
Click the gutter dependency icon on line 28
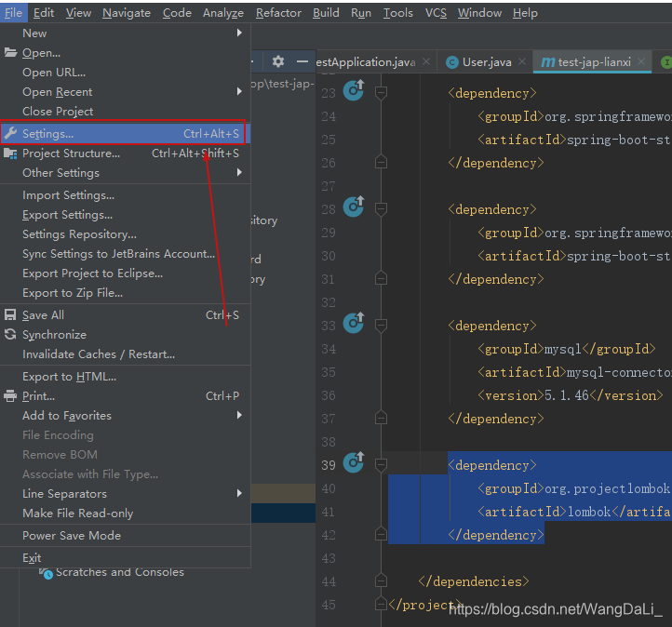coord(354,207)
